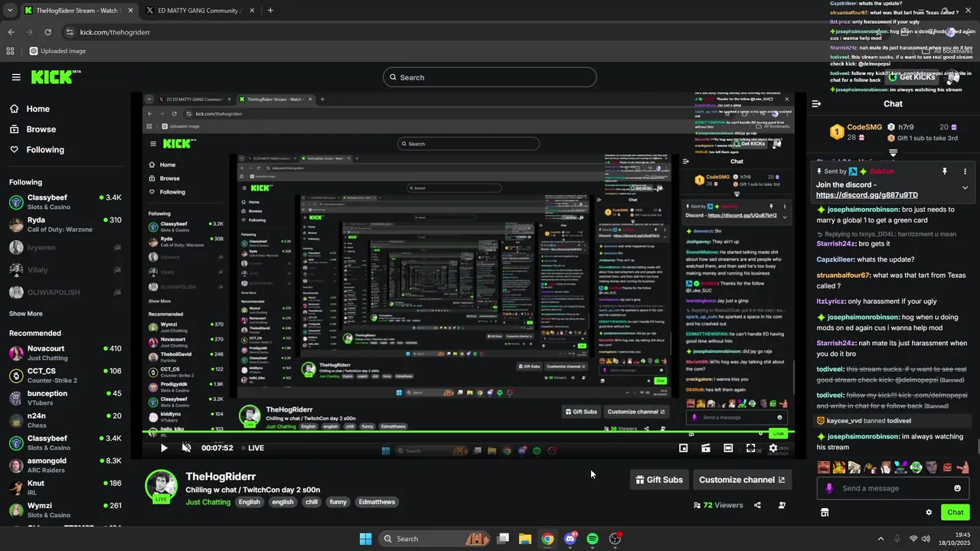This screenshot has height=551, width=980.
Task: Expand Show More following channels
Action: tap(26, 314)
